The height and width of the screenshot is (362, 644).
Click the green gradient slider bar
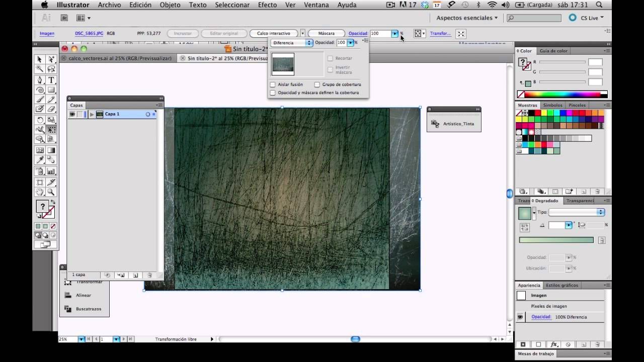coord(556,240)
